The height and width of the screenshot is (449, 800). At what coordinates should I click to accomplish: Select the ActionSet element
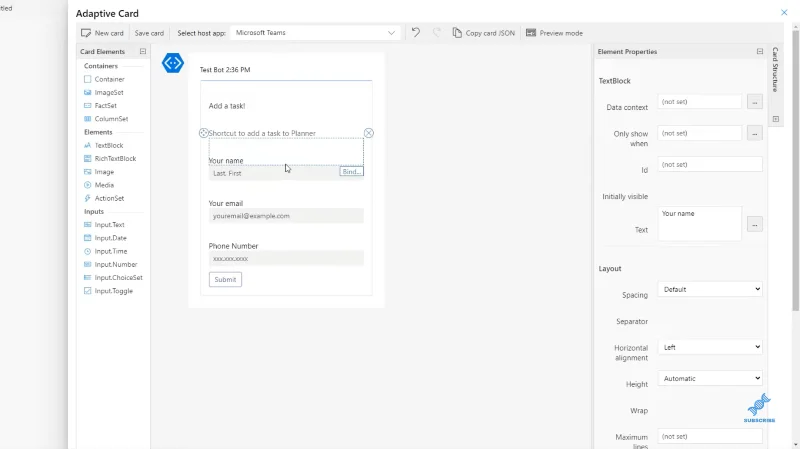click(104, 198)
